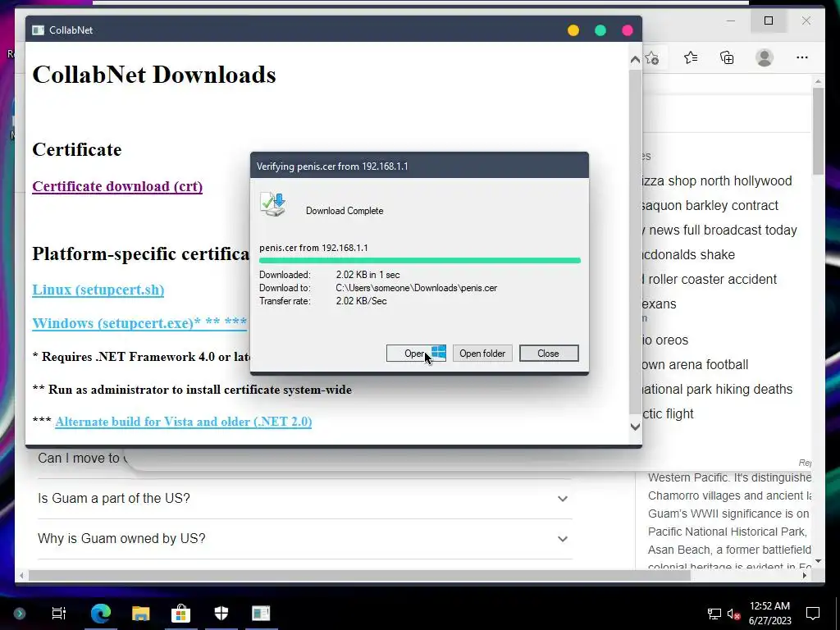The width and height of the screenshot is (840, 630).
Task: Expand 'Is Guam a part of the US?'
Action: click(305, 498)
